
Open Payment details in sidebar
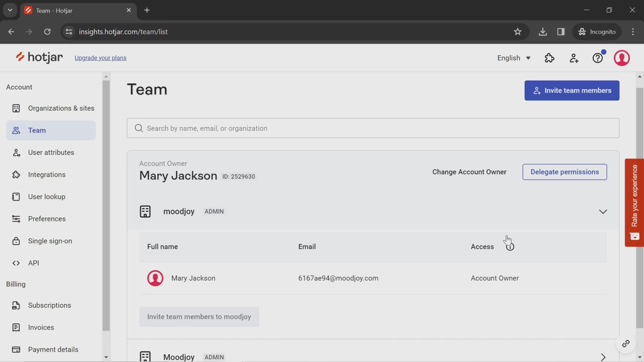pos(51,349)
